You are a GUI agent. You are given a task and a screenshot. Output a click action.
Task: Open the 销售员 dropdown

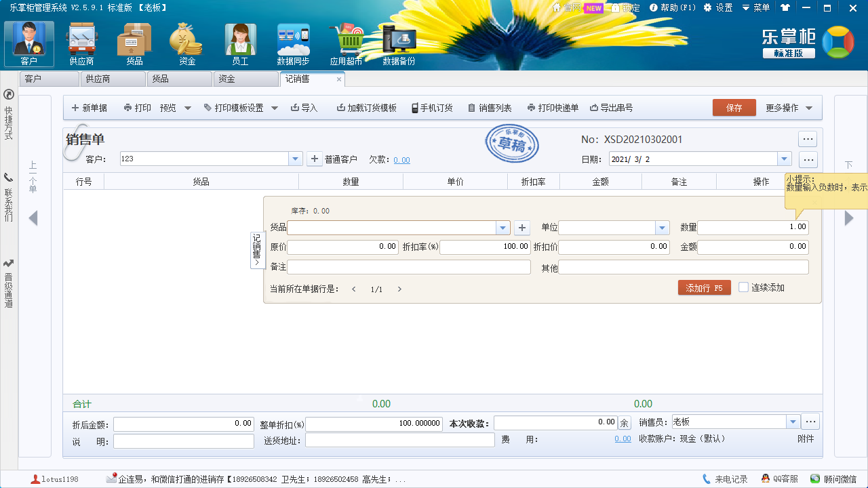tap(792, 421)
